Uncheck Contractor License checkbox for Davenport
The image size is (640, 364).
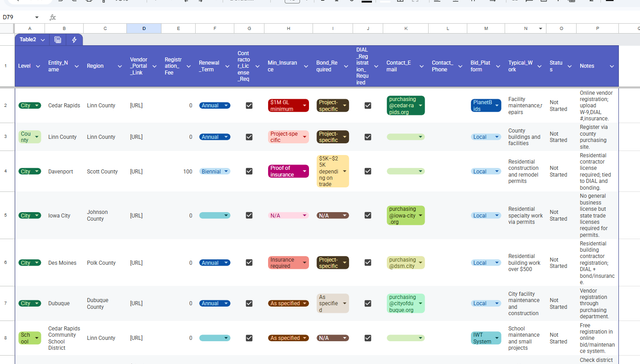click(249, 171)
